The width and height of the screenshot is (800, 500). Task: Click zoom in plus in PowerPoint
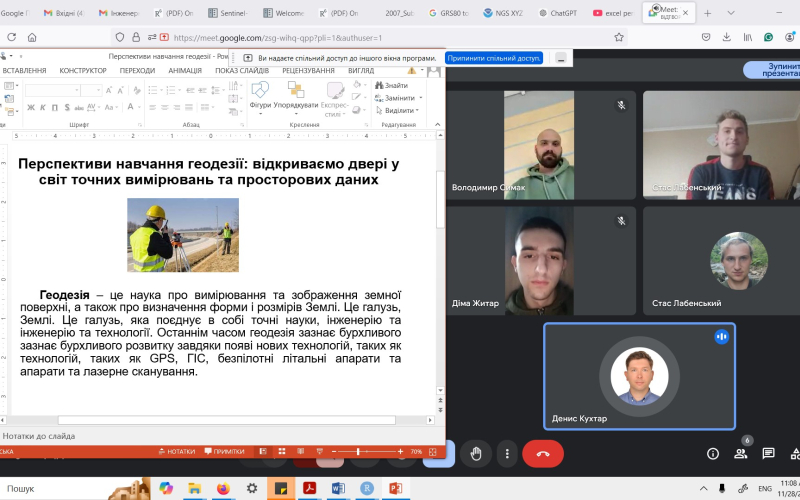[x=401, y=452]
